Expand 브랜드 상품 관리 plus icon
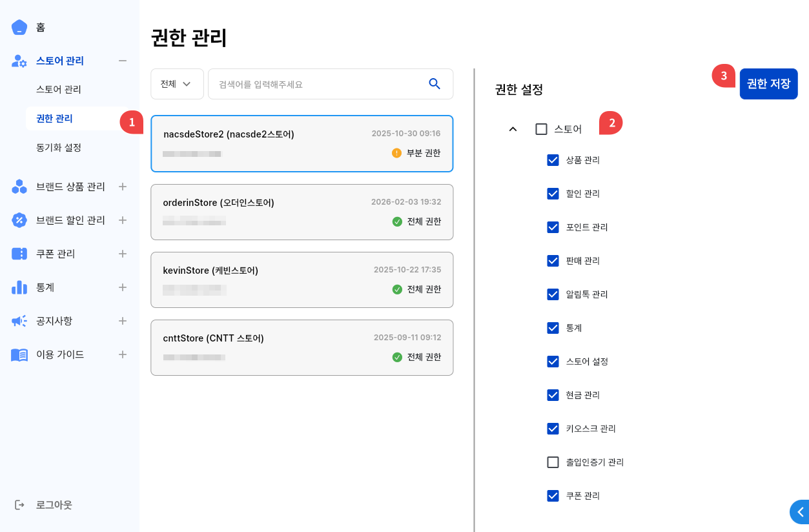The height and width of the screenshot is (532, 809). tap(123, 187)
